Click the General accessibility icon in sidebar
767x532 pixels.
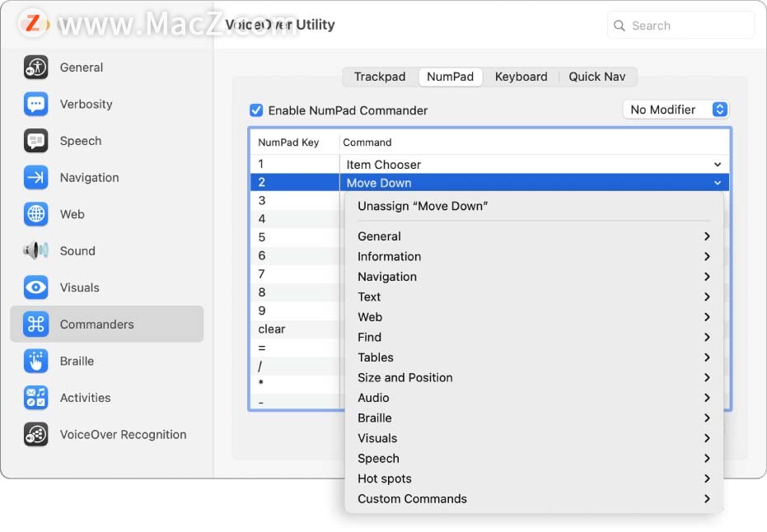[35, 68]
